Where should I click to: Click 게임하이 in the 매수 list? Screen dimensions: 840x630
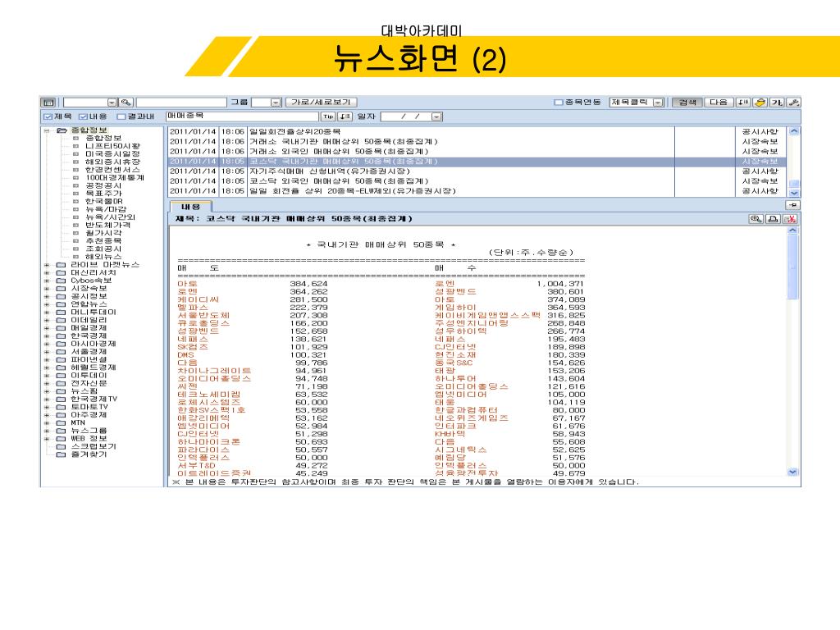point(455,308)
